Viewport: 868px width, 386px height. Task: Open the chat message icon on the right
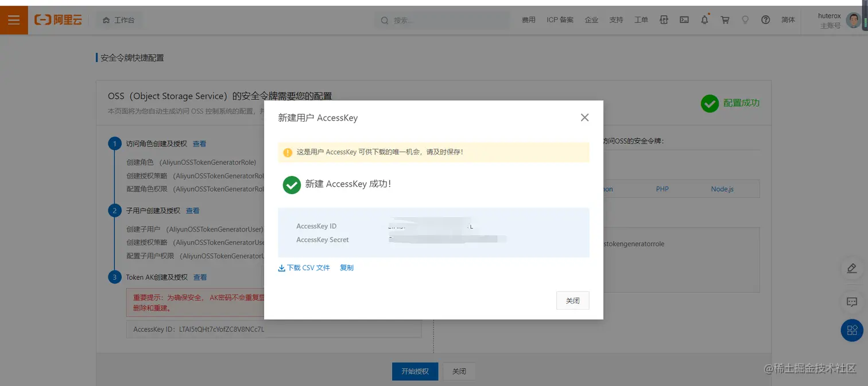pos(852,302)
